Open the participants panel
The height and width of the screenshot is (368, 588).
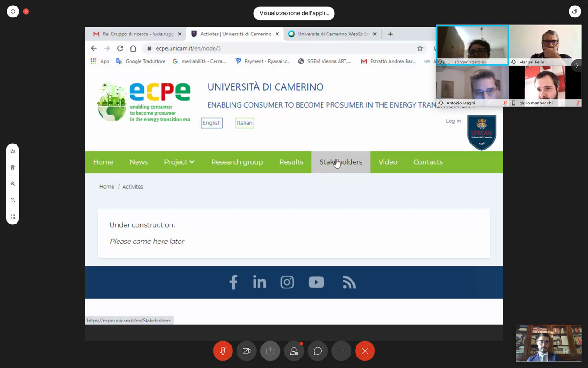(x=294, y=351)
